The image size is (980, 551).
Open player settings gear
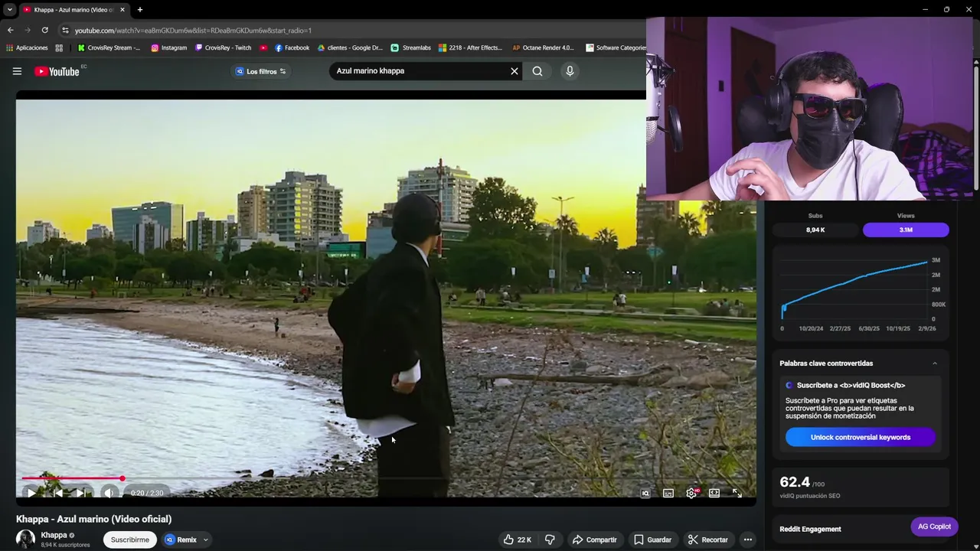click(691, 494)
